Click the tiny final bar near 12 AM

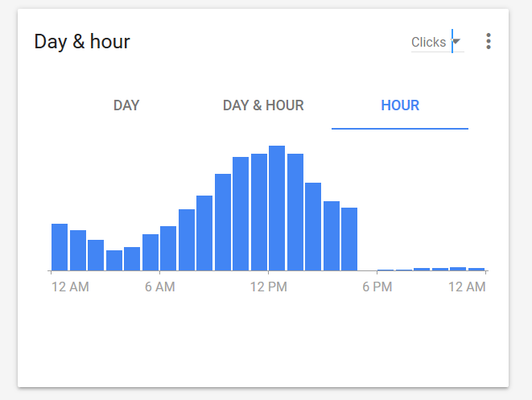(476, 270)
